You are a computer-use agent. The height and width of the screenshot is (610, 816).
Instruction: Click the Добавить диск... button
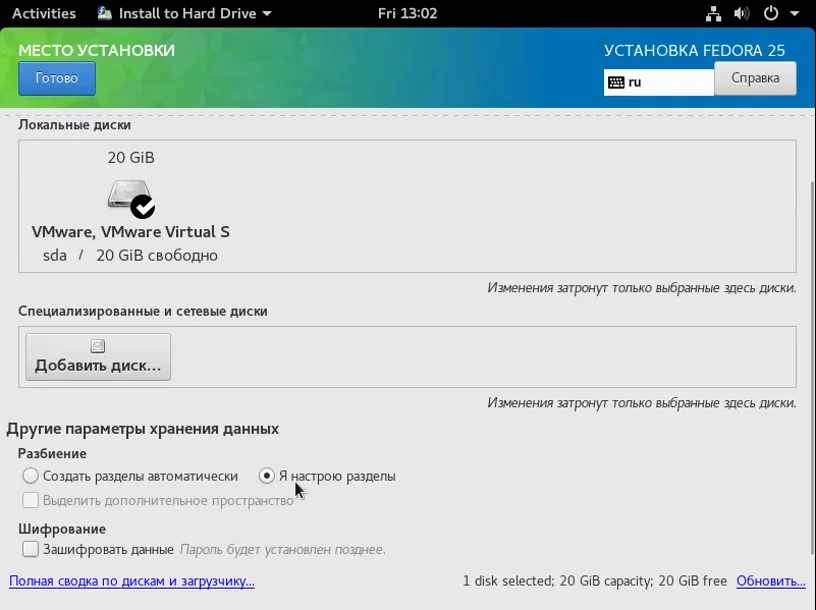pyautogui.click(x=98, y=357)
